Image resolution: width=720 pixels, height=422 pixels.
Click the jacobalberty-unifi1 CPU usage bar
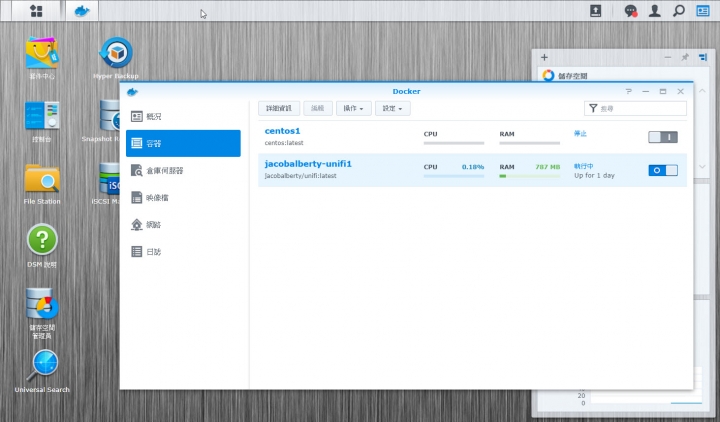(x=454, y=176)
